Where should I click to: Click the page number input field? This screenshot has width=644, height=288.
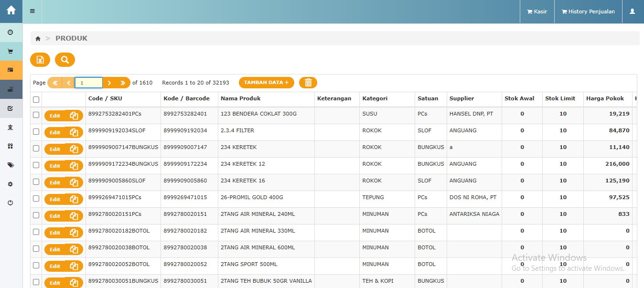pyautogui.click(x=89, y=83)
